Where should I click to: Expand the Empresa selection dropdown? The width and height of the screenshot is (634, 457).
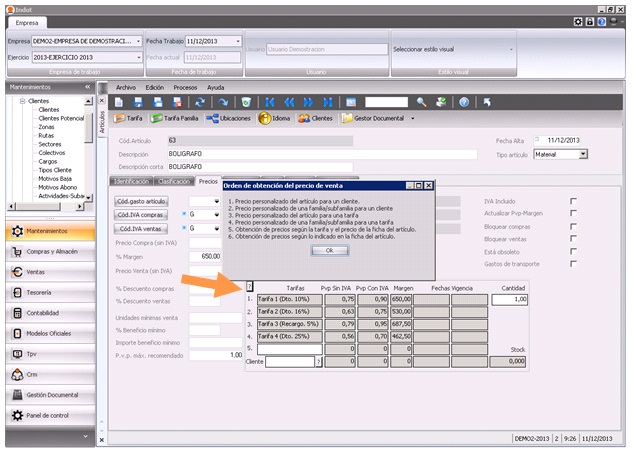pos(138,41)
